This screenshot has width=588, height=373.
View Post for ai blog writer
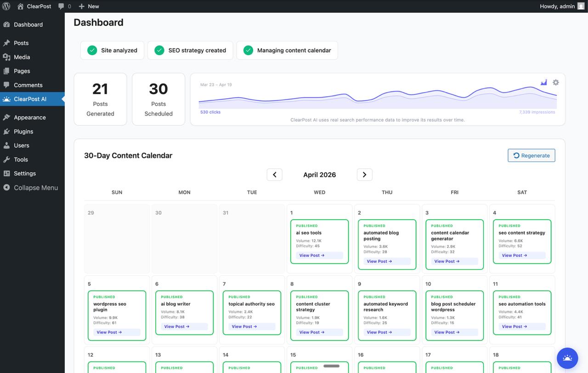pos(184,327)
